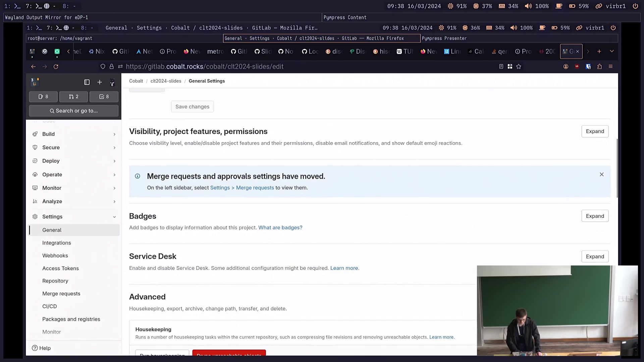
Task: Expand the Build sidebar section
Action: [74, 134]
